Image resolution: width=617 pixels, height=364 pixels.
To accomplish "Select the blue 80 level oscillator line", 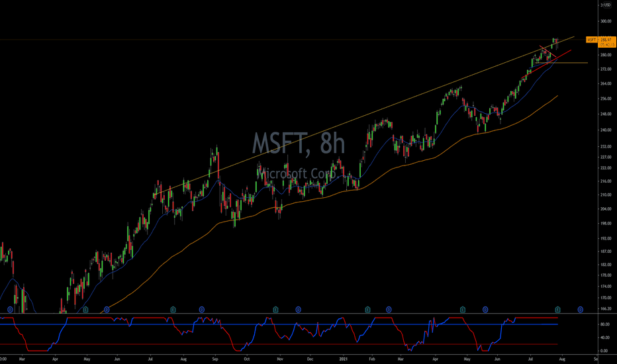I will click(x=279, y=324).
